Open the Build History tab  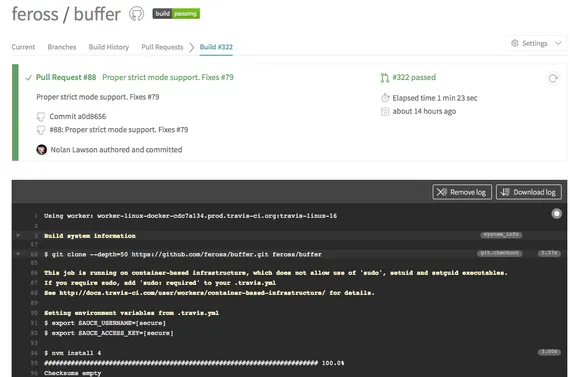pos(109,47)
